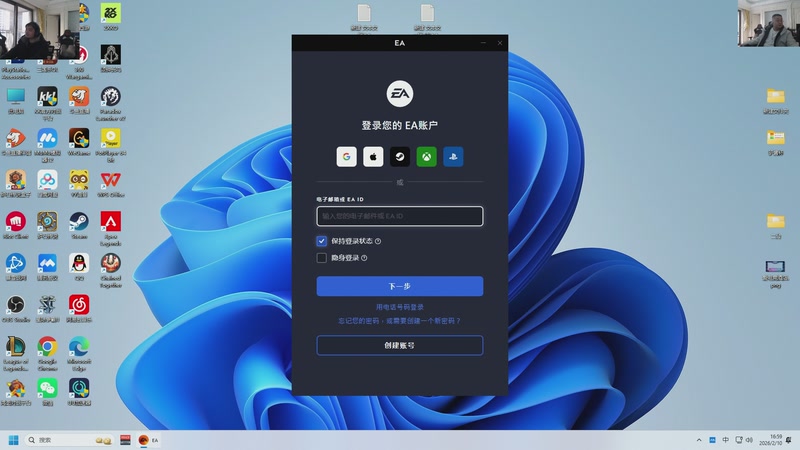This screenshot has height=450, width=800.
Task: Select the Google Chrome desktop shortcut
Action: [47, 354]
